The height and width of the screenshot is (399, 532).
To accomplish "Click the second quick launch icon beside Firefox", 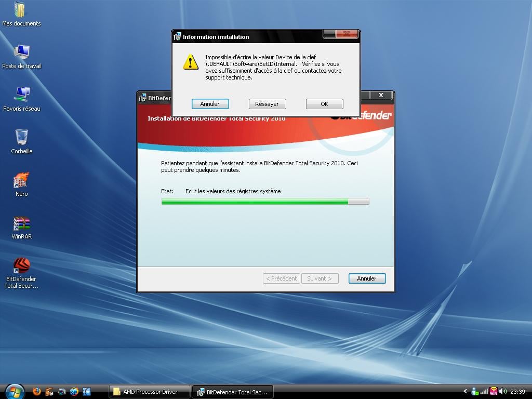I will coord(49,392).
